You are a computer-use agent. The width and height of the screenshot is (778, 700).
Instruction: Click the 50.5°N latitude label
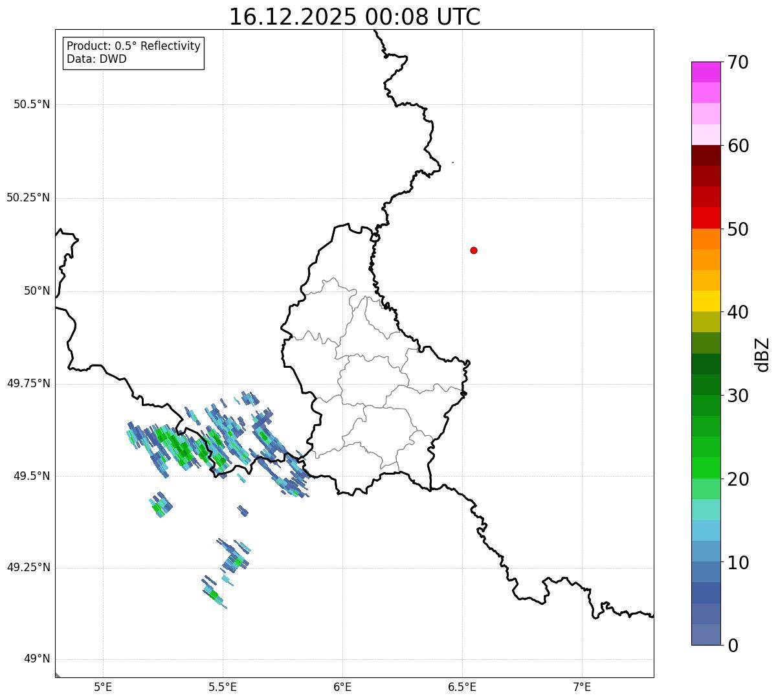click(31, 104)
